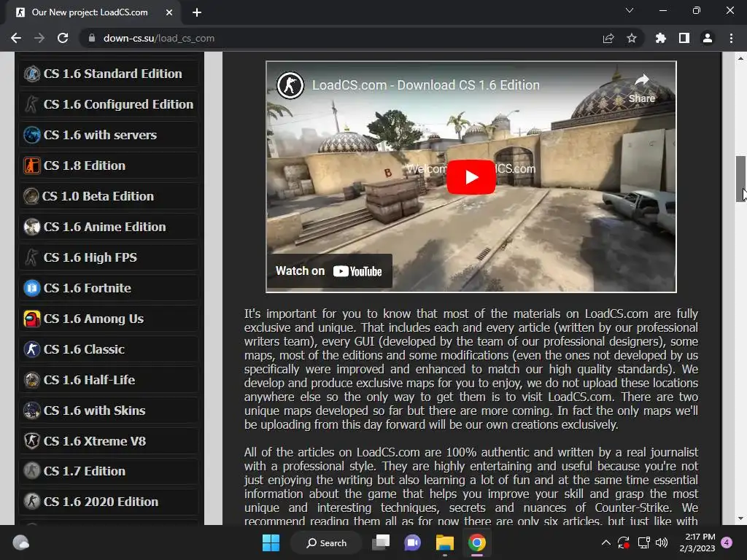The image size is (747, 560).
Task: Click the page vertical scrollbar thumb
Action: coord(740,179)
